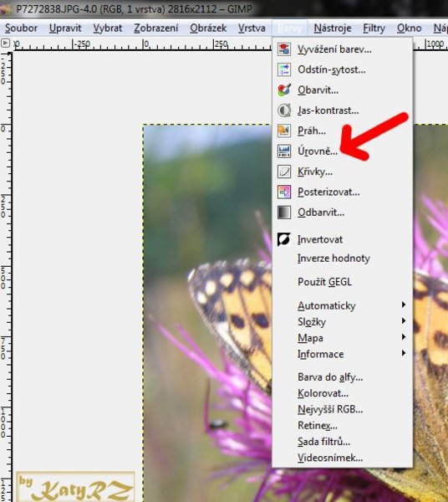Click the Odstín-sytost hue-saturation icon
Viewport: 448px width, 502px height.
284,69
